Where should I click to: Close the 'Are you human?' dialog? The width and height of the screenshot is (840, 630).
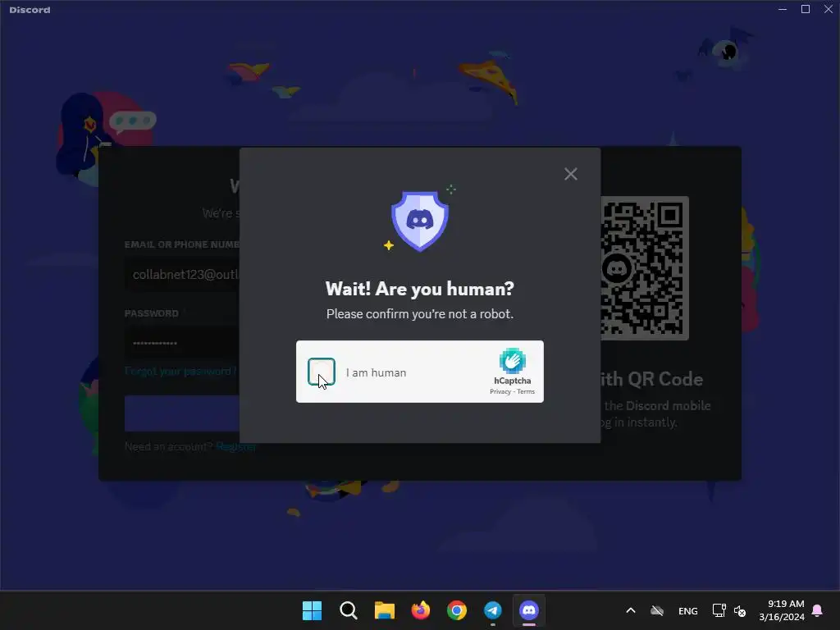[571, 174]
